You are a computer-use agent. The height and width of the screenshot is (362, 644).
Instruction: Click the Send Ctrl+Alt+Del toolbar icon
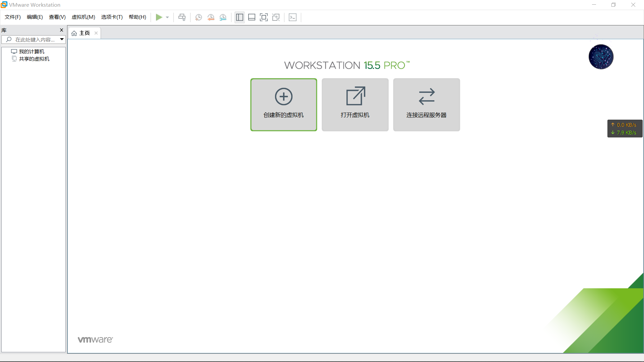pyautogui.click(x=182, y=17)
